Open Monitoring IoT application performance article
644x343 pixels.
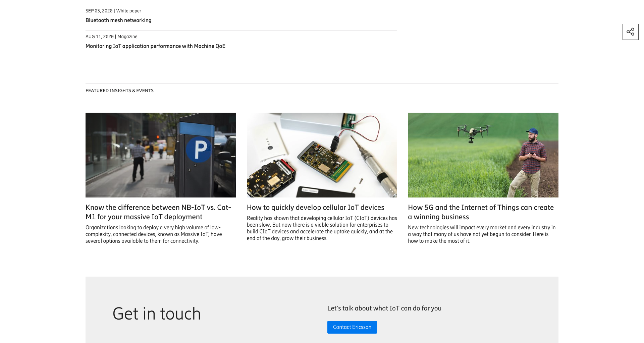[x=155, y=46]
